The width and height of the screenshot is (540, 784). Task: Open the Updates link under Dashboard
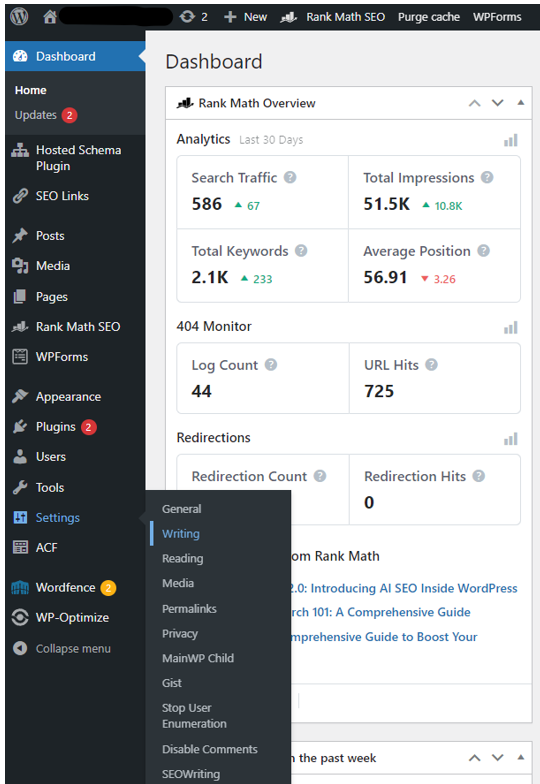36,115
